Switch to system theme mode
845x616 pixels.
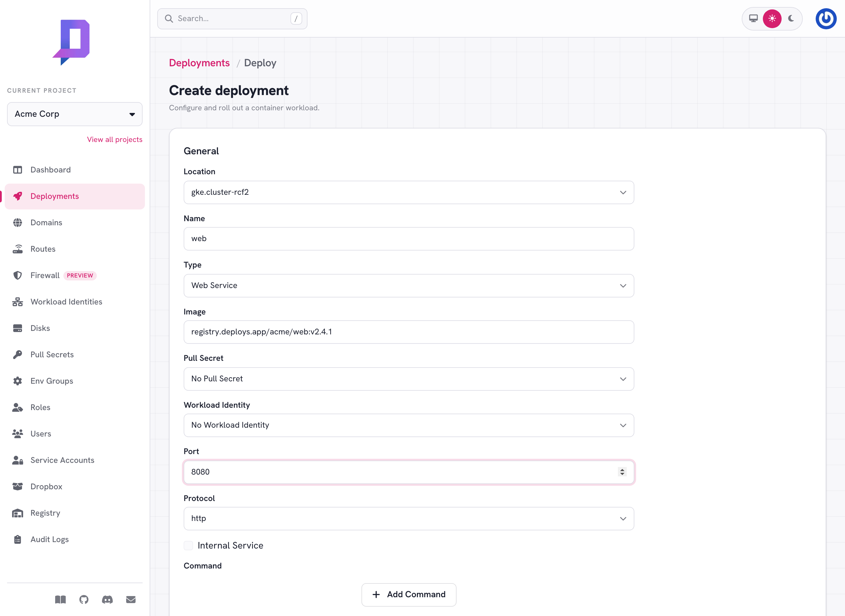(753, 19)
